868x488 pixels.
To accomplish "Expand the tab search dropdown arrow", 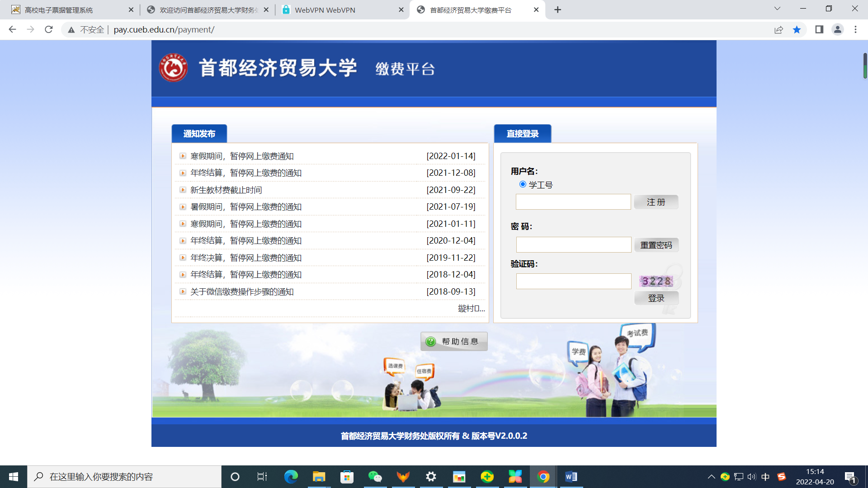I will pyautogui.click(x=777, y=9).
